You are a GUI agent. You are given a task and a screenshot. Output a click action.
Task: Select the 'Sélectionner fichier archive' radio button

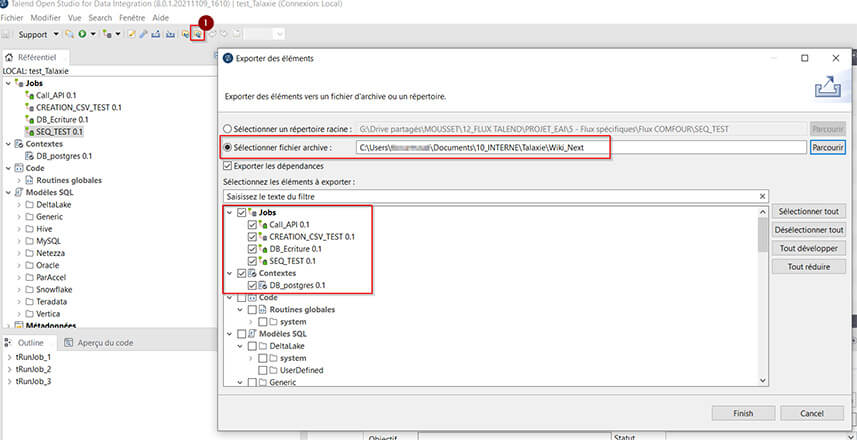[228, 148]
